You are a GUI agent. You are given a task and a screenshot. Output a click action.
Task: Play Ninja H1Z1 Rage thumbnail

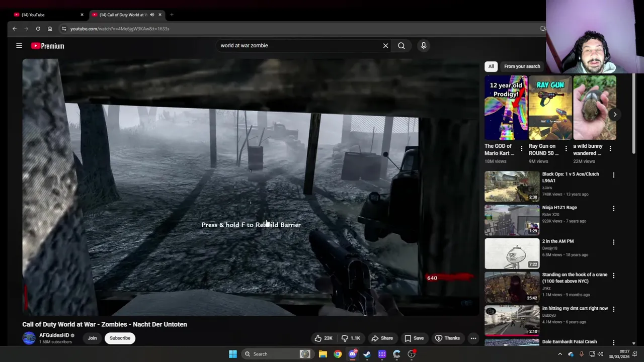point(512,220)
